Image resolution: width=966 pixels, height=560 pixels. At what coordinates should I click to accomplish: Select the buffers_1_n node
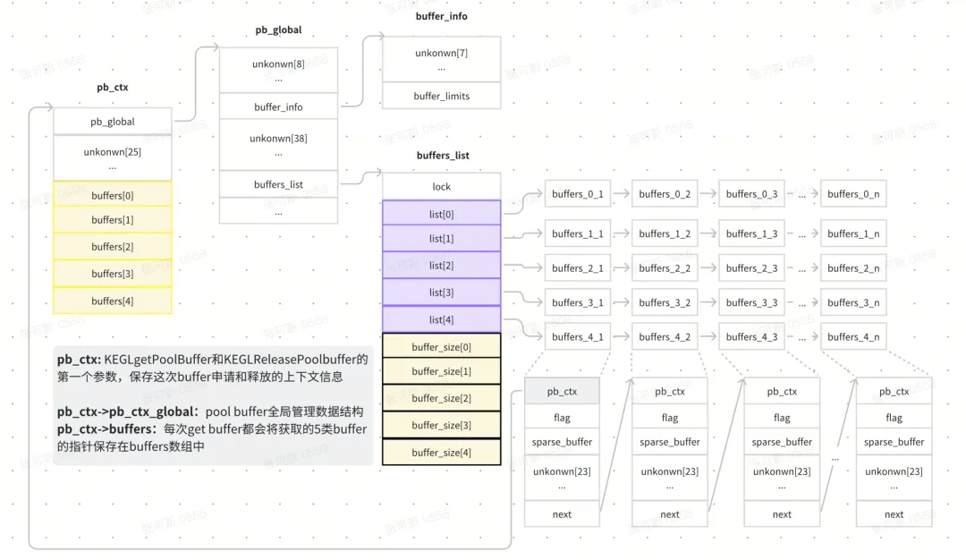(853, 233)
